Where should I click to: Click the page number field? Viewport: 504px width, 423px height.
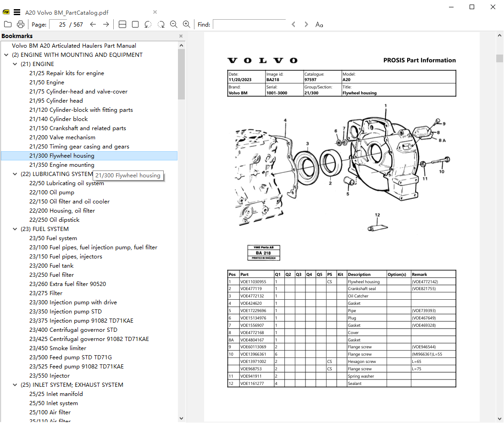(x=59, y=24)
